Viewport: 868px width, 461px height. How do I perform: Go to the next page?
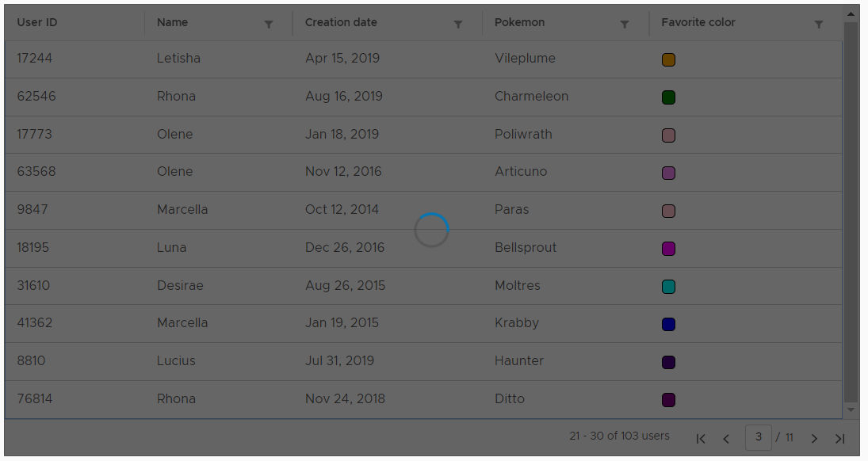pos(814,439)
